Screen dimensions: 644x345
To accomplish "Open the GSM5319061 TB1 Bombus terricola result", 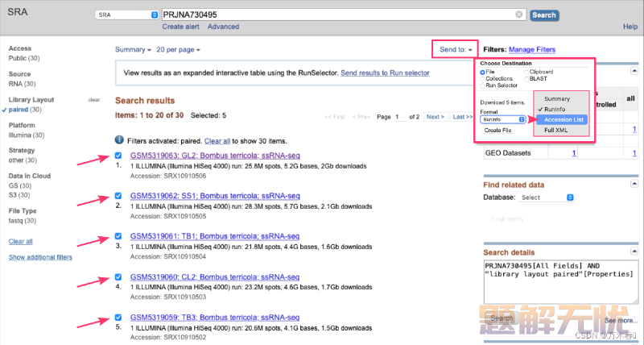I will point(215,236).
